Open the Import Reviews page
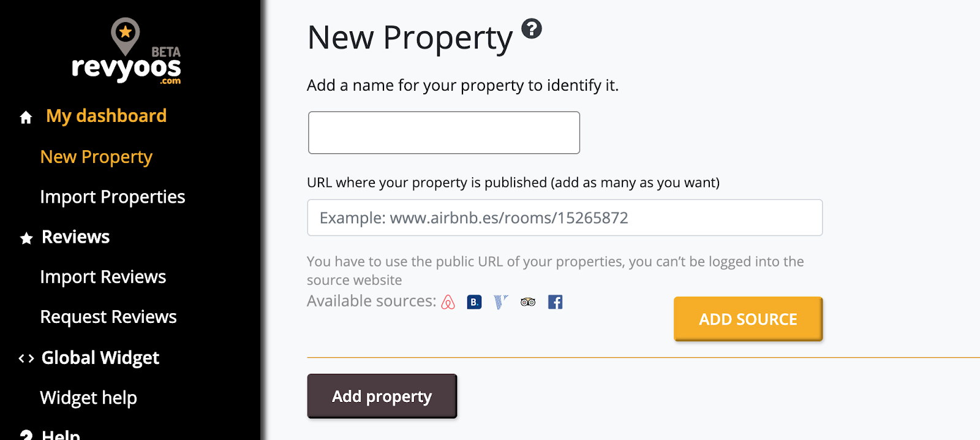This screenshot has width=980, height=440. [103, 277]
